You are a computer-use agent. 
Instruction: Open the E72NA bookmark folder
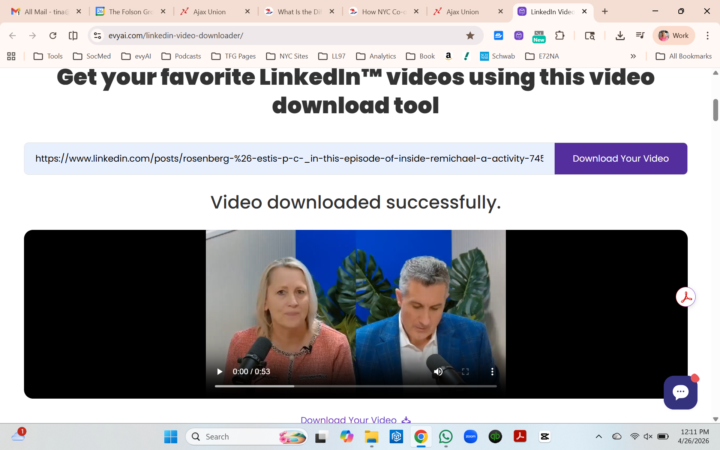click(x=542, y=56)
